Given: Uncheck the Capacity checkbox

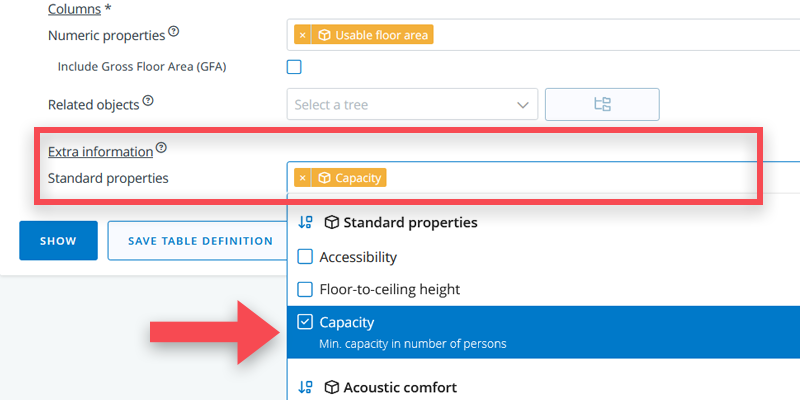Looking at the screenshot, I should (306, 322).
